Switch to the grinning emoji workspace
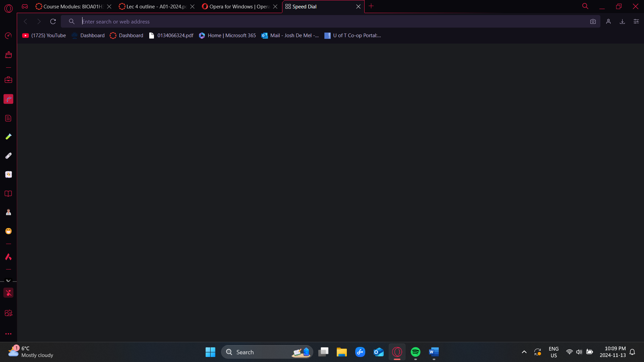Screen dimensions: 644x362 [8, 231]
